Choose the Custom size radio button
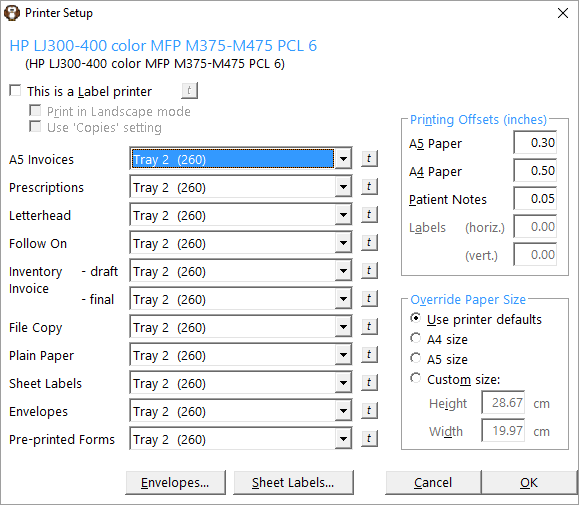Screen dimensions: 579x505 tap(415, 378)
